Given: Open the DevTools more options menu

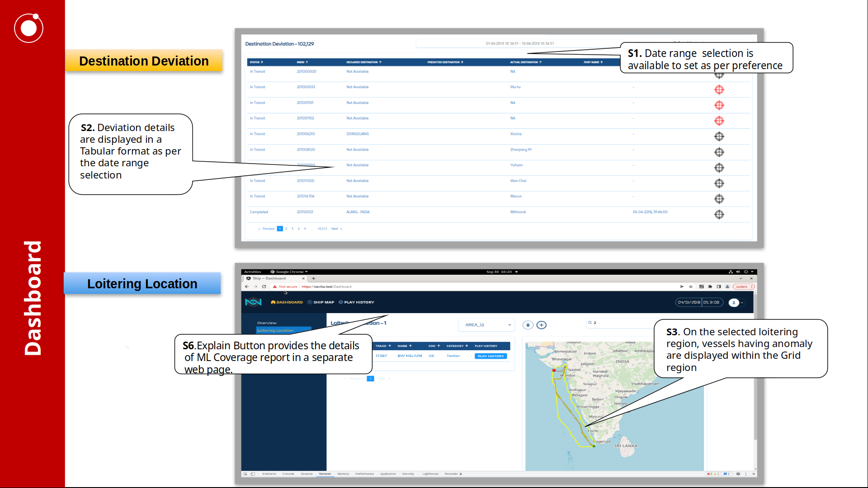Looking at the screenshot, I should (745, 474).
